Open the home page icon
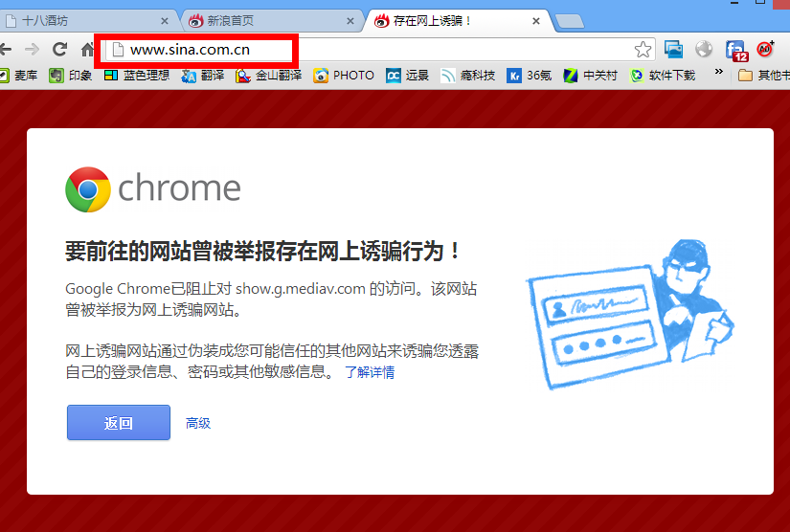Screen dimensions: 790x532 pyautogui.click(x=85, y=50)
